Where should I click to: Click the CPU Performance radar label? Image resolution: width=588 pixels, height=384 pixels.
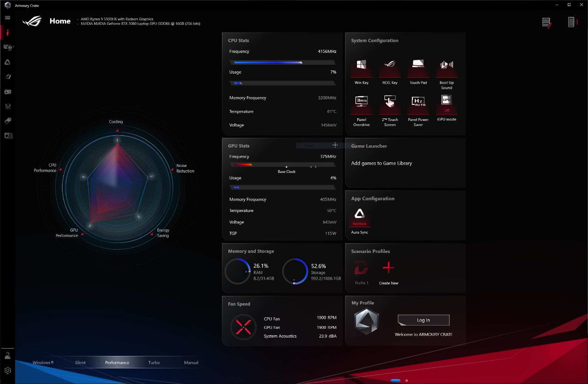click(x=45, y=168)
